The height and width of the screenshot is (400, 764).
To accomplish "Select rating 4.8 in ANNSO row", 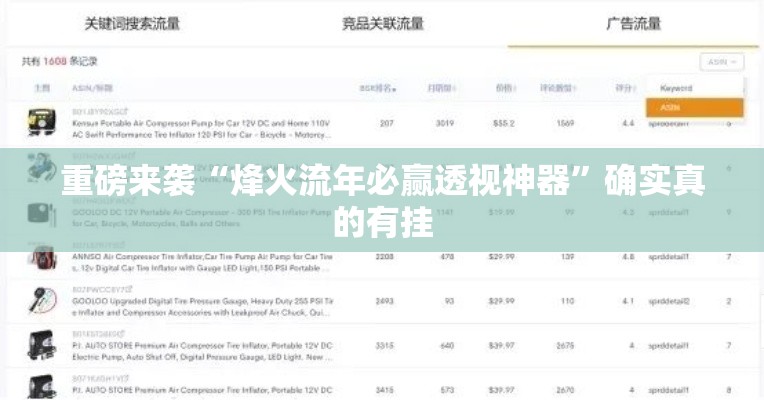I will tap(628, 256).
